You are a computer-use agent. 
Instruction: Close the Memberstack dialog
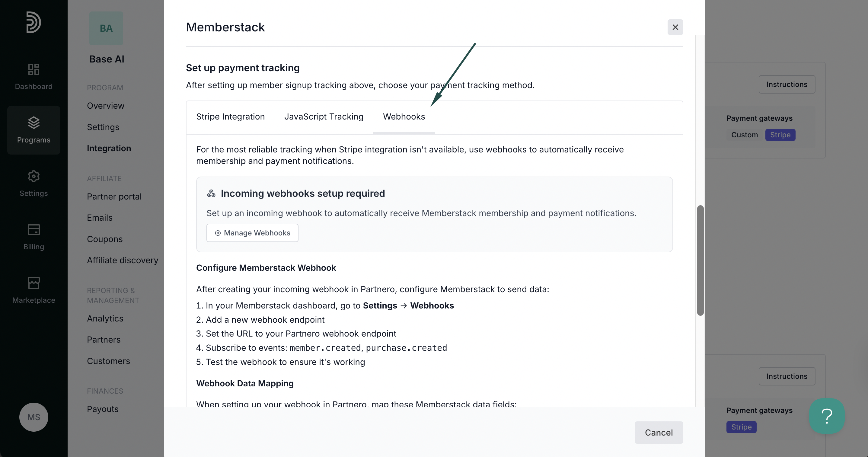tap(675, 27)
